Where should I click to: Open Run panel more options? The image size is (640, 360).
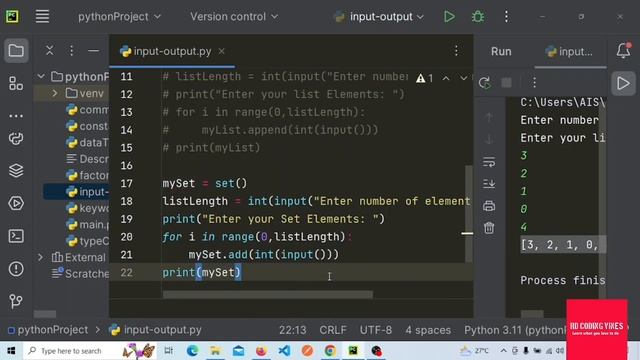(x=534, y=83)
